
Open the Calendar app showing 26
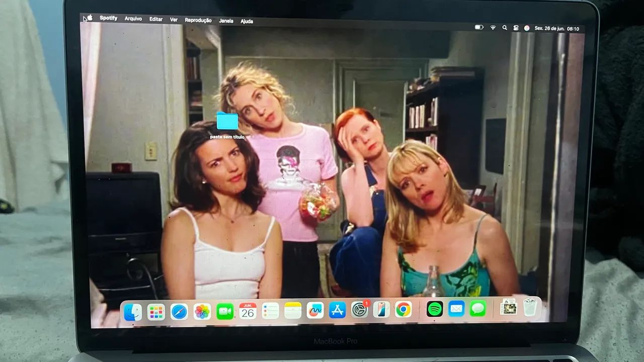coord(248,311)
